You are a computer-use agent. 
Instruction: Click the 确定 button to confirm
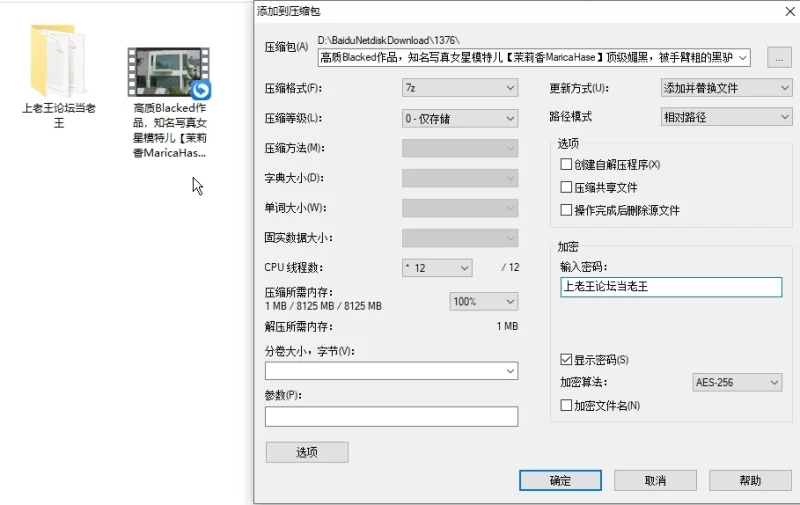pos(560,480)
